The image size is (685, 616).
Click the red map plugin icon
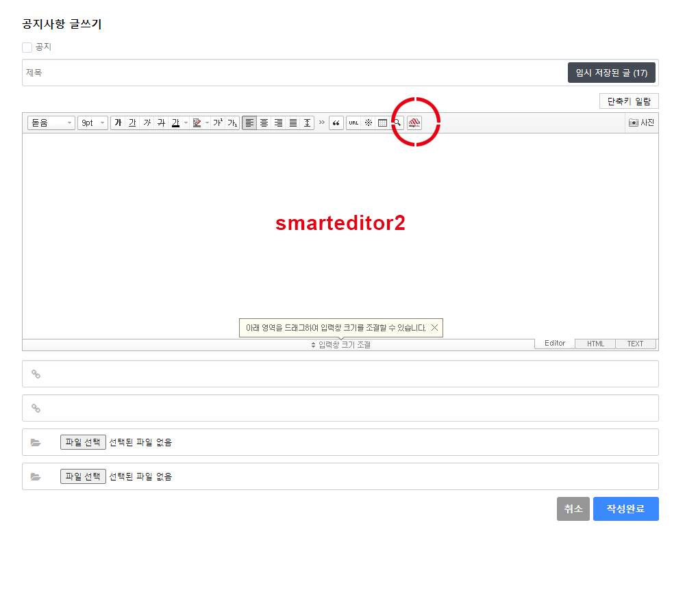pyautogui.click(x=414, y=123)
